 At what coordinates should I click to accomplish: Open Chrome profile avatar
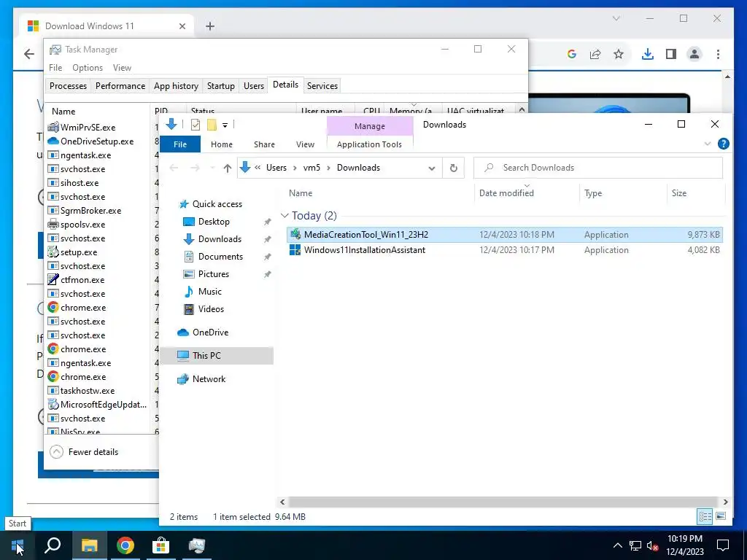694,54
